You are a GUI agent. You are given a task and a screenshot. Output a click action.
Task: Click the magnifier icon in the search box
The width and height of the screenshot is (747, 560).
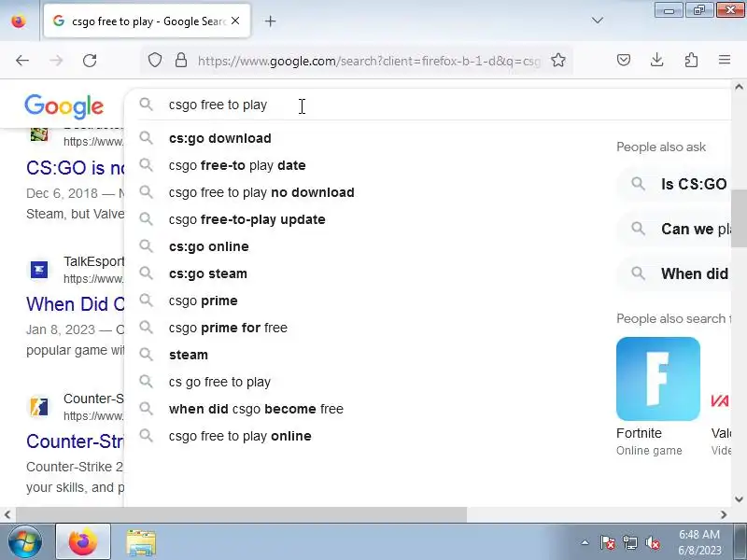146,105
